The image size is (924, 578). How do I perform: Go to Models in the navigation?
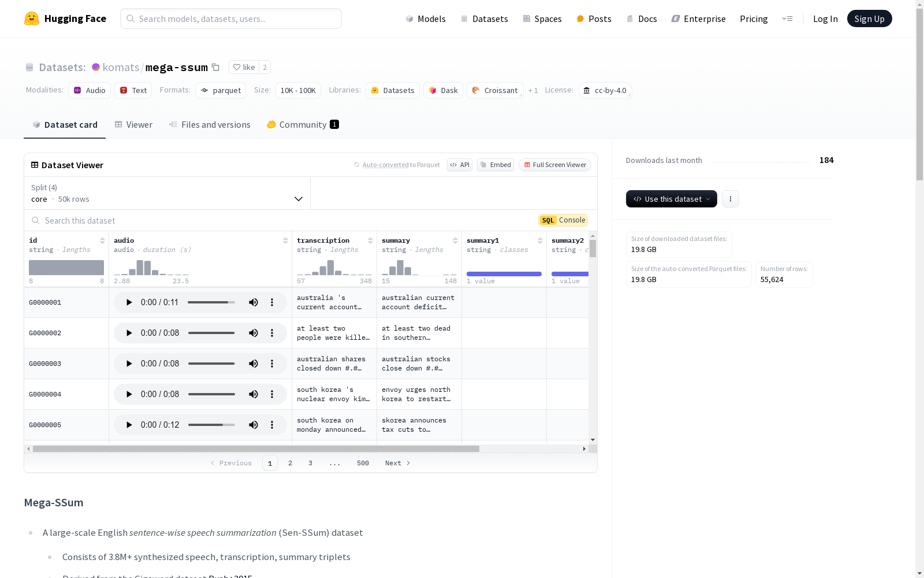pyautogui.click(x=426, y=18)
